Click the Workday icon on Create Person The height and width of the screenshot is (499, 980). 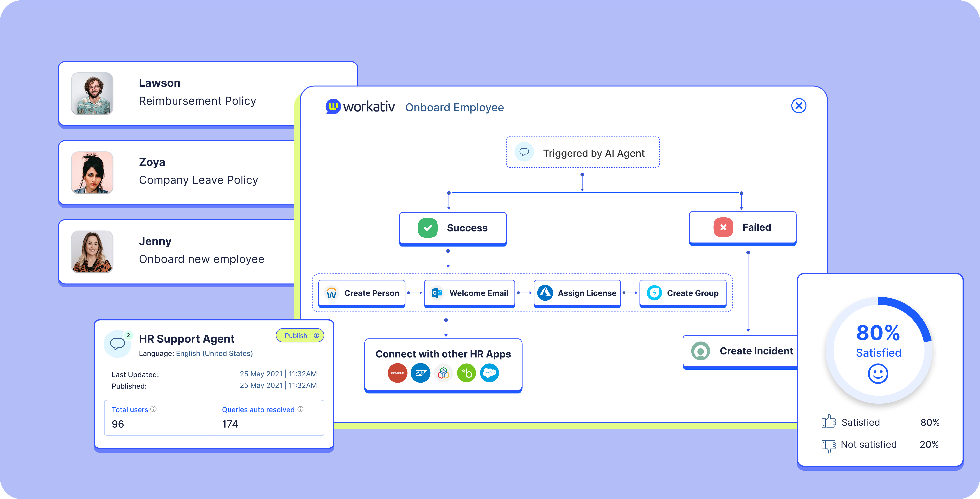(x=331, y=293)
